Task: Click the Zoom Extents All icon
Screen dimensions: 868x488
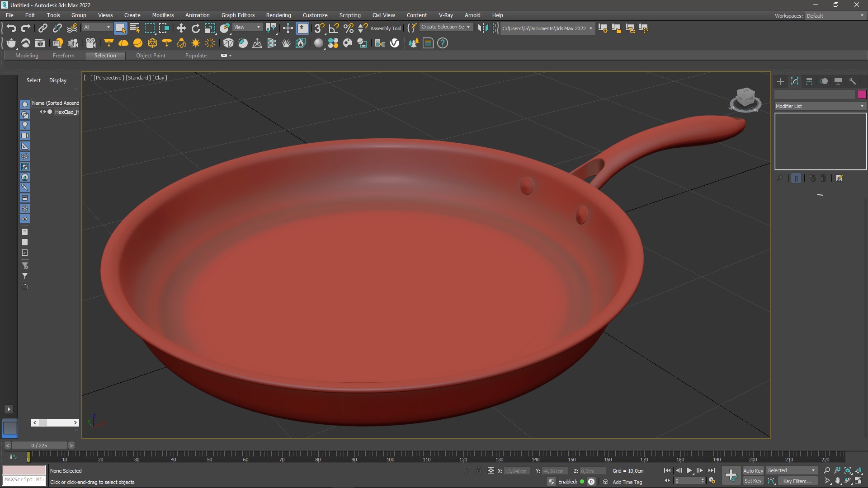Action: (858, 471)
